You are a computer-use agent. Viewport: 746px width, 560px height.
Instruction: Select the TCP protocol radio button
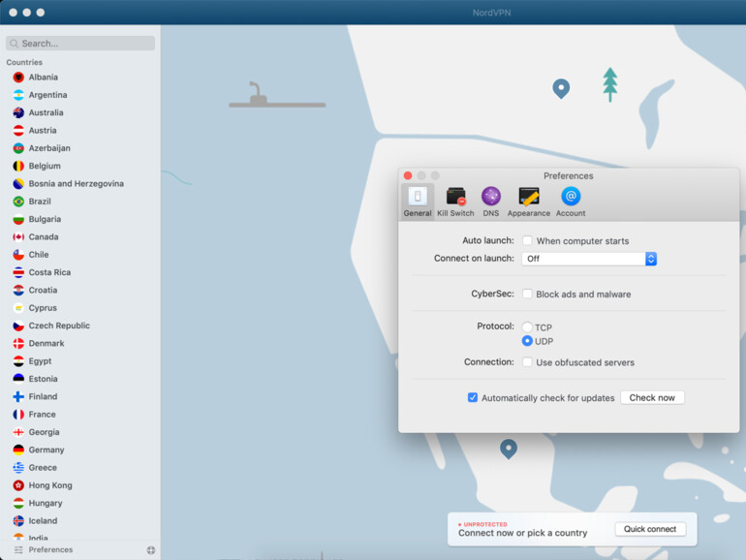(527, 327)
